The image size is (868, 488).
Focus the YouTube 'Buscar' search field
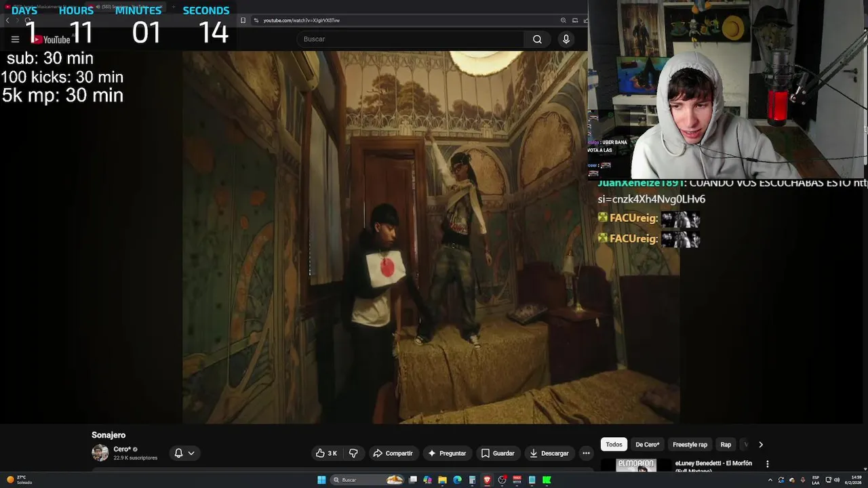click(410, 39)
